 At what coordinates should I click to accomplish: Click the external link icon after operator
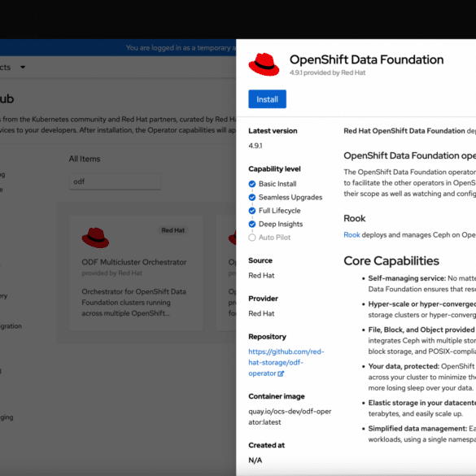coord(281,373)
